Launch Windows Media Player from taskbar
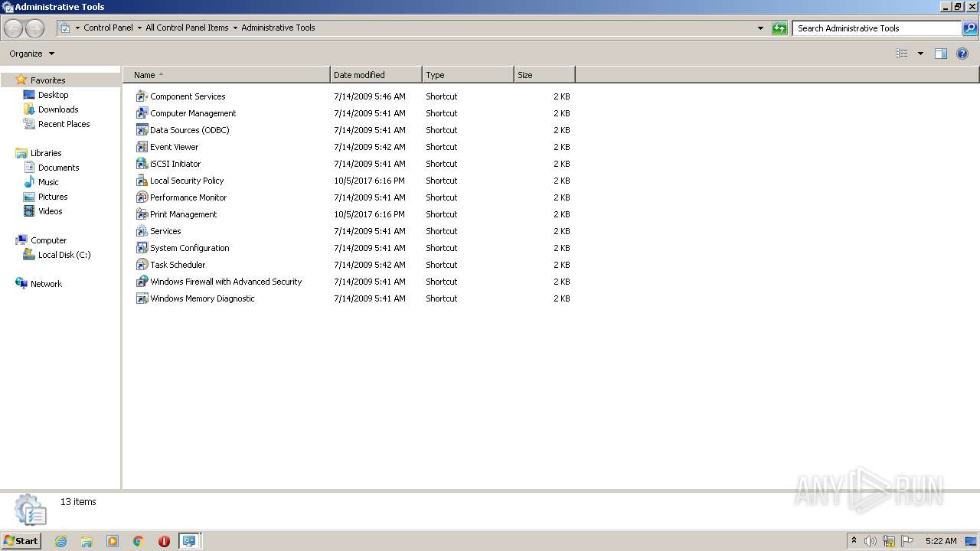The image size is (980, 551). (x=113, y=541)
